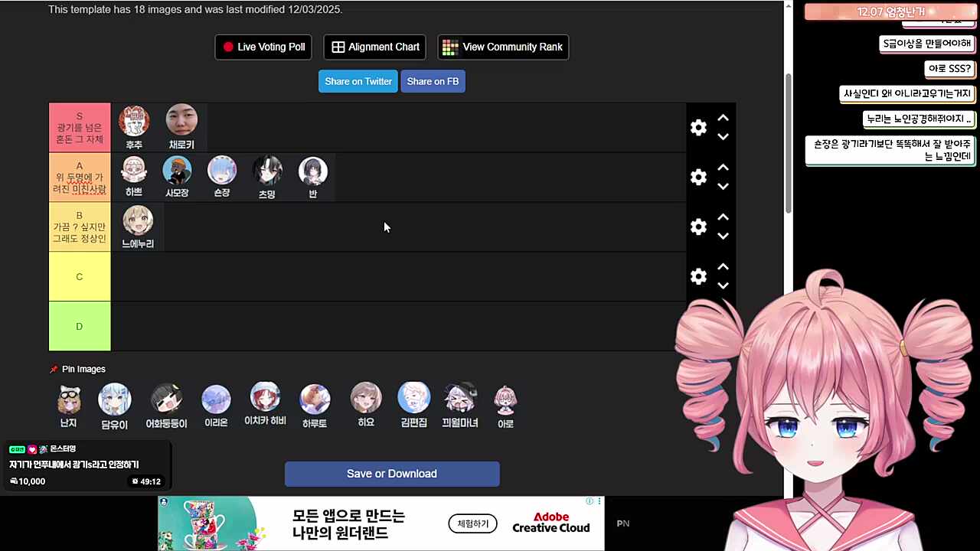Screen dimensions: 980x551
Task: Click the red pushpin icon next to Pin Images
Action: 53,369
